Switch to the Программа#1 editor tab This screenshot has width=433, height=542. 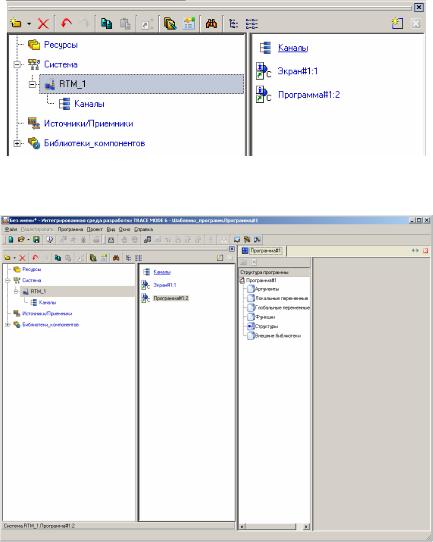(262, 251)
